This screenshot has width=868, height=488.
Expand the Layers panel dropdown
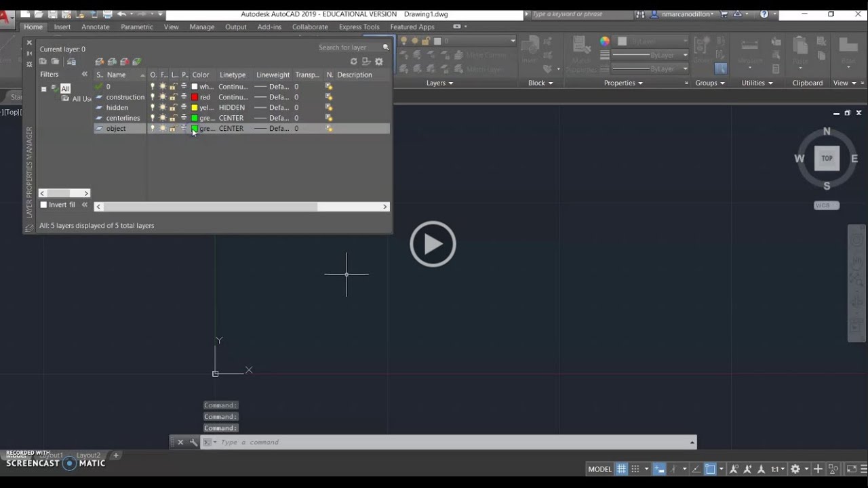coord(439,83)
